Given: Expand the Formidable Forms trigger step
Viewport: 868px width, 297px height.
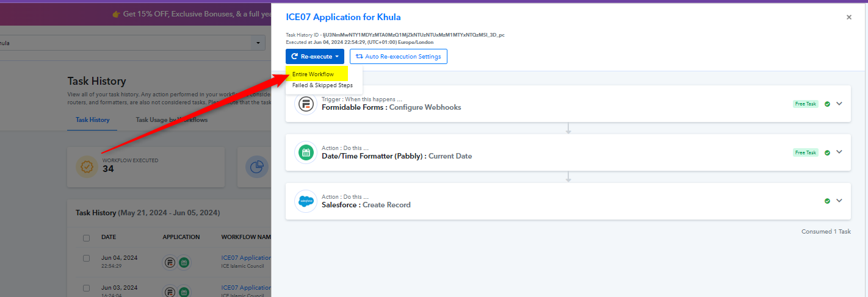Looking at the screenshot, I should pos(839,103).
